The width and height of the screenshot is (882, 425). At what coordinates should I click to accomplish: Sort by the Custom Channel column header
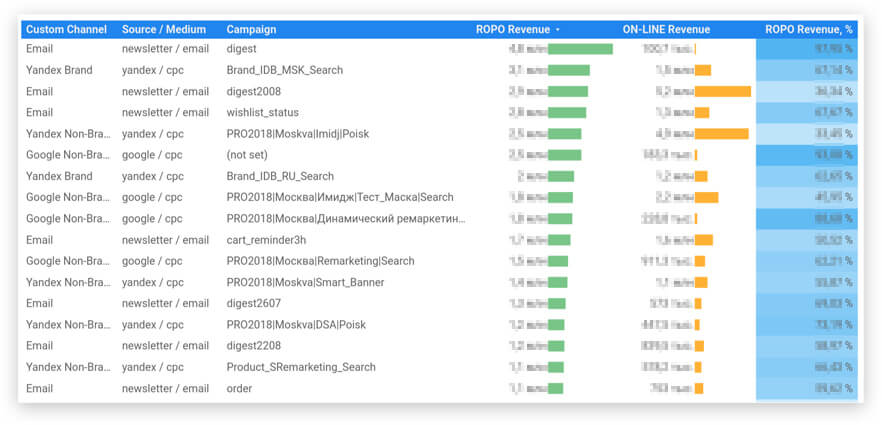(x=66, y=29)
